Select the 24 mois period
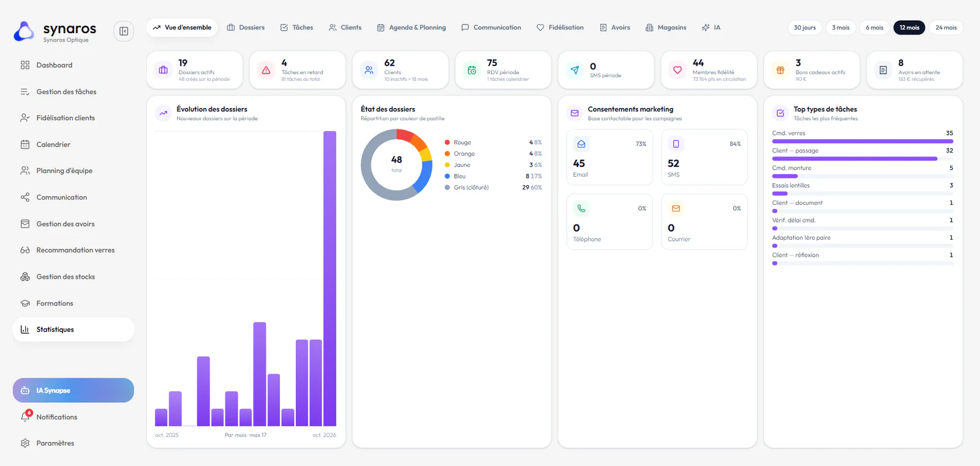 (x=946, y=28)
